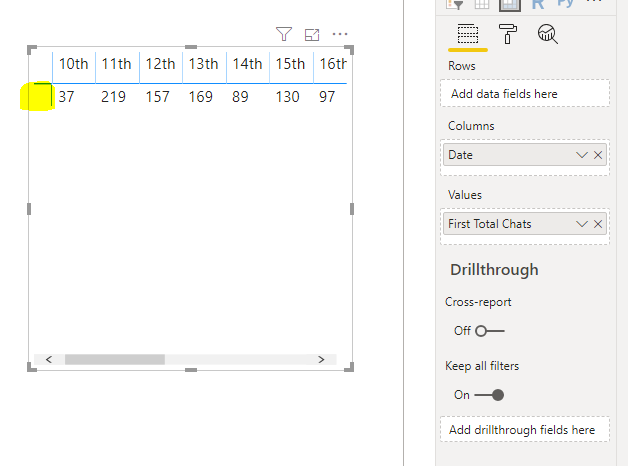Open the visual's filter icon
Viewport: 628px width, 466px height.
tap(284, 34)
